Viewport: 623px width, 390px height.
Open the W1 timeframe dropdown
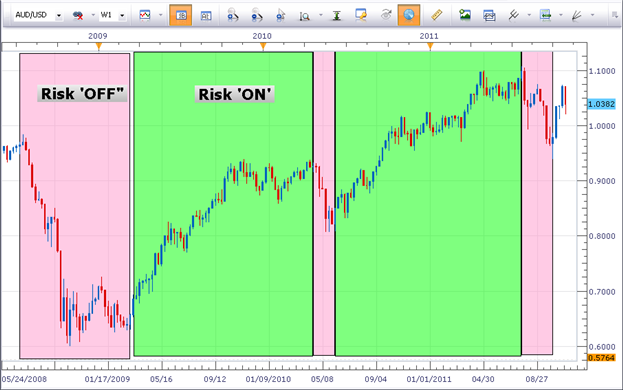122,15
